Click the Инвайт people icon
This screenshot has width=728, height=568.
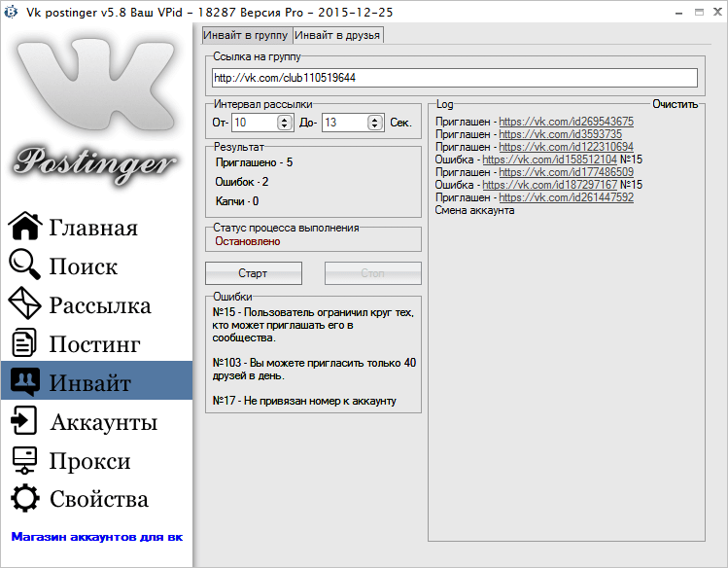(x=25, y=382)
